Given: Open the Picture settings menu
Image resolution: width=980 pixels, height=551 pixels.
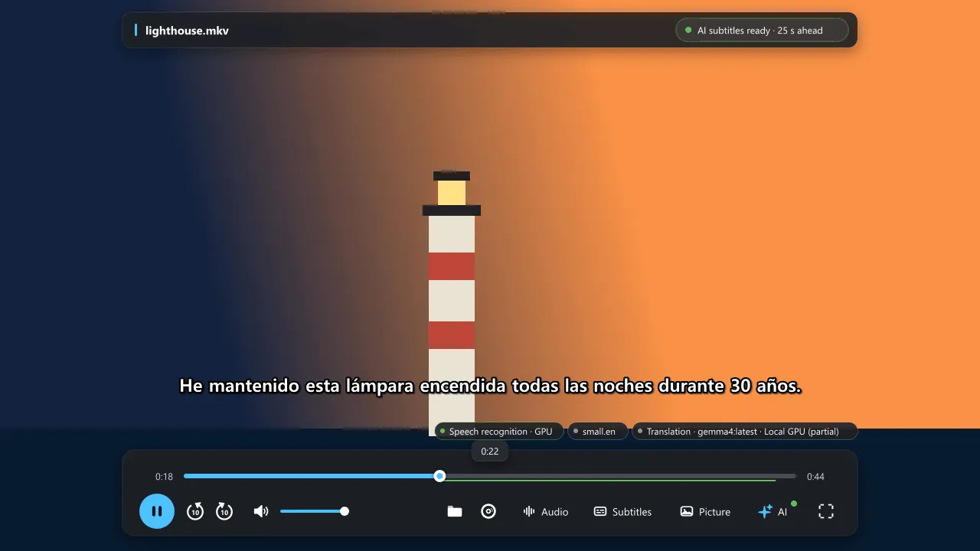Looking at the screenshot, I should pyautogui.click(x=706, y=511).
